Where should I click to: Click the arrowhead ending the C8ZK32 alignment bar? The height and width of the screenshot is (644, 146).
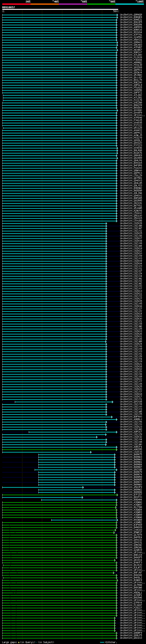click(97, 437)
